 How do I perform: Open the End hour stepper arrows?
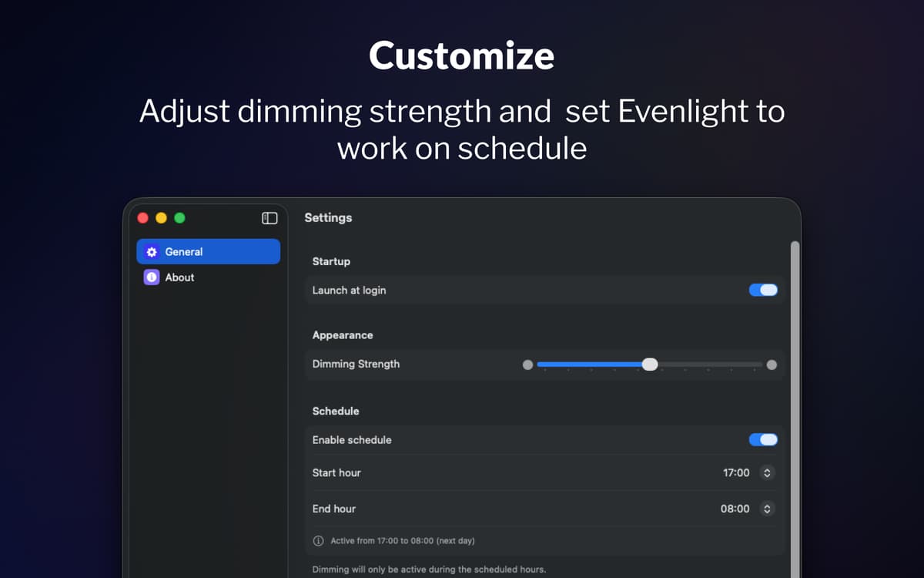point(766,509)
